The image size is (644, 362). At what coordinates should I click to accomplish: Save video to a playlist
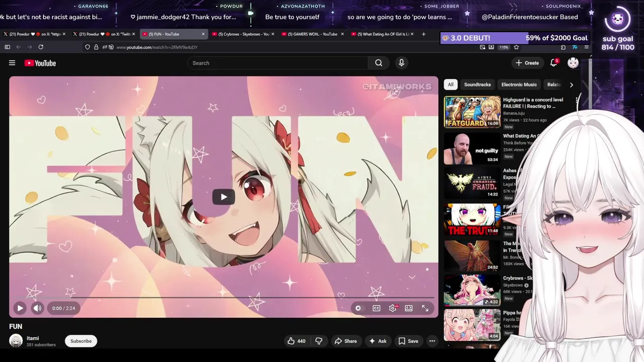click(x=409, y=341)
